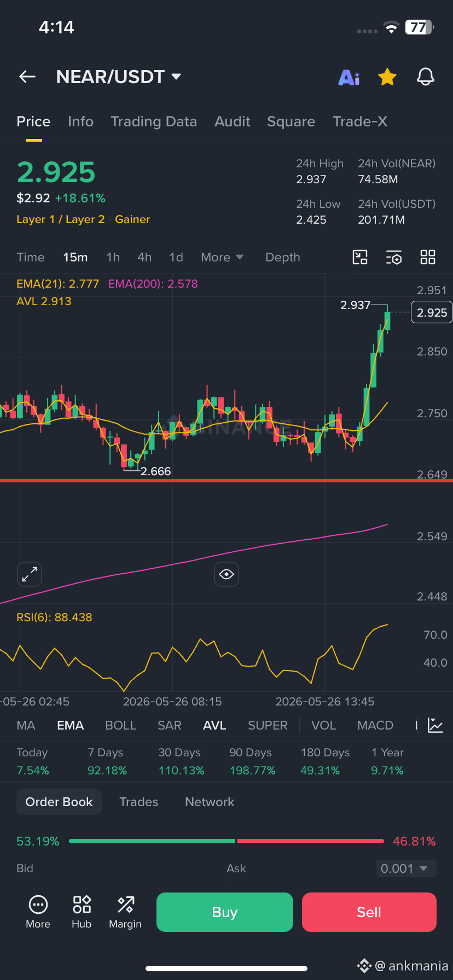This screenshot has width=453, height=980.
Task: Tap the EMA(21): 2.777 legend
Action: (x=58, y=284)
